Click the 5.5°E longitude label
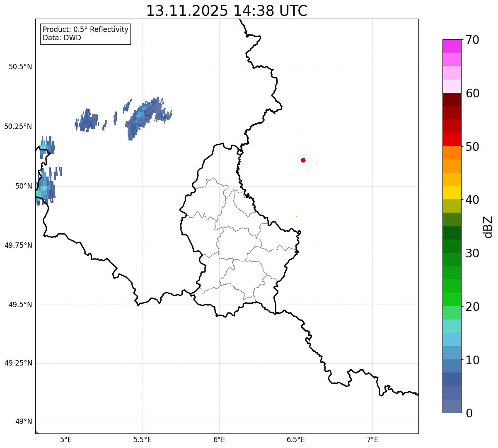This screenshot has height=448, width=498. [143, 440]
